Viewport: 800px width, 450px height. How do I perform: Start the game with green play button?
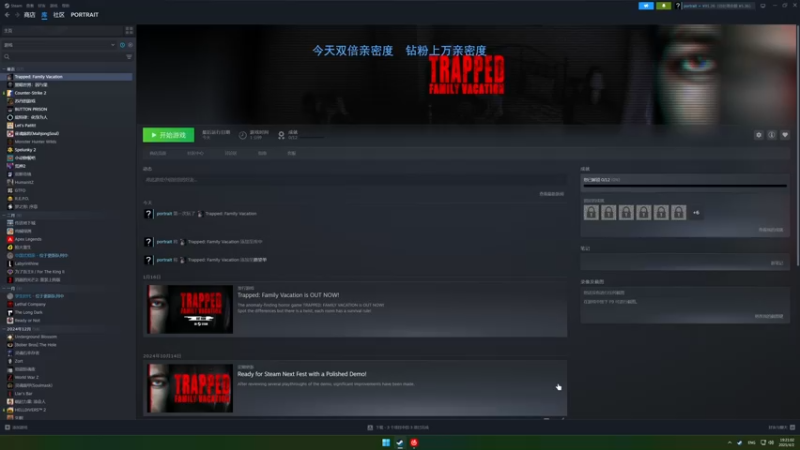tap(168, 135)
